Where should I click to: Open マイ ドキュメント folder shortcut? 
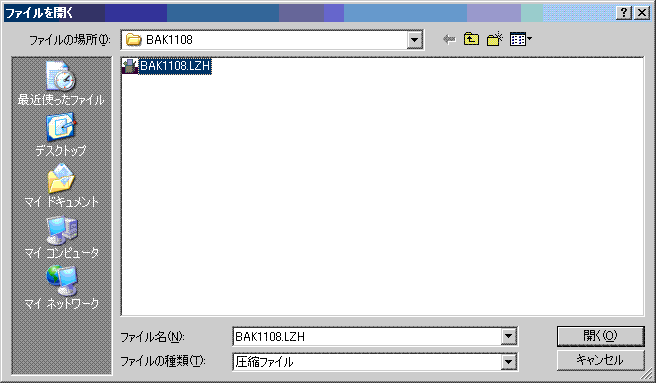(61, 185)
